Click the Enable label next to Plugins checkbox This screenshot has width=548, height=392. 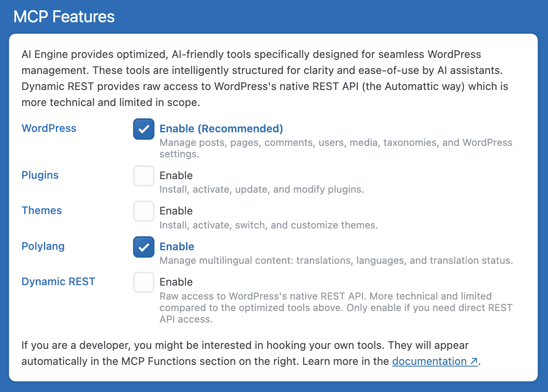pyautogui.click(x=176, y=175)
